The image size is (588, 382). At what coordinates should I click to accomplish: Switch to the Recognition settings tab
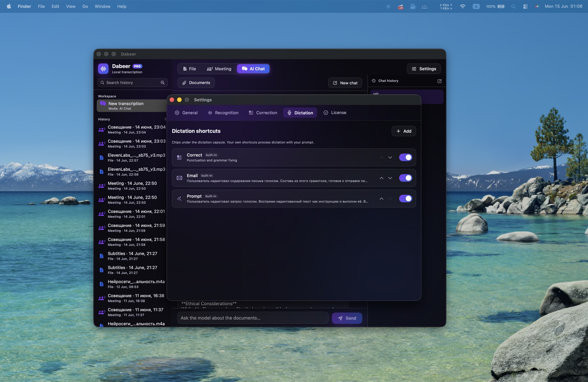click(223, 113)
